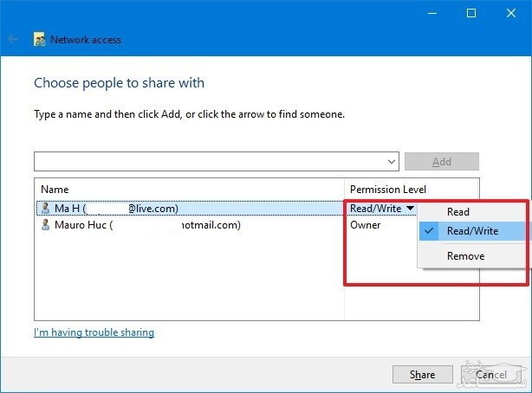Click the Permission Level column header
Image resolution: width=532 pixels, height=393 pixels.
coord(387,190)
